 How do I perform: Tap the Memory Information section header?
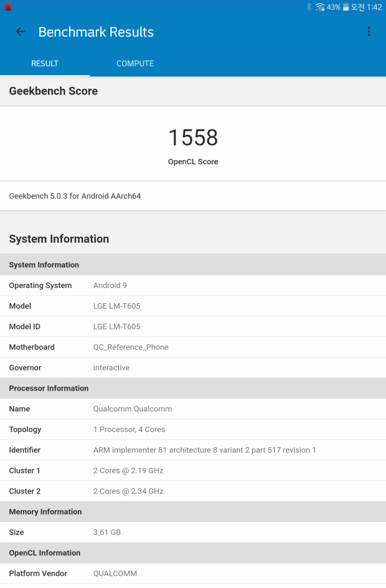click(193, 512)
